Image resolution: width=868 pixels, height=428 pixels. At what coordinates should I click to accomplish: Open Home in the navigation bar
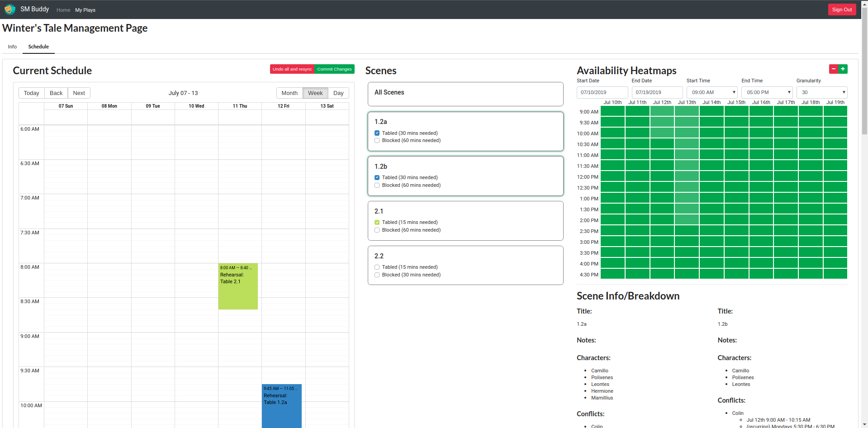click(x=63, y=10)
